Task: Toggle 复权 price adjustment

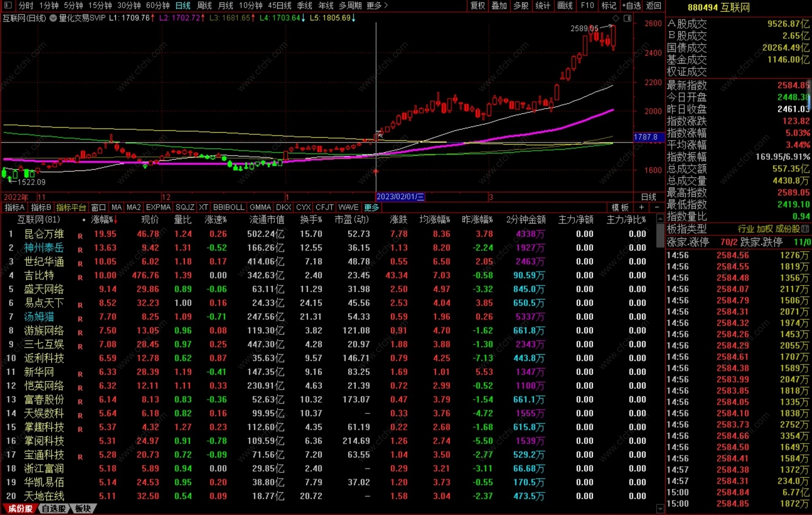Action: coord(477,5)
